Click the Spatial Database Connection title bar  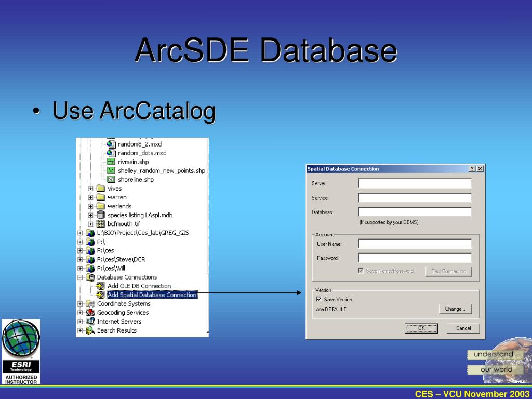pyautogui.click(x=395, y=169)
